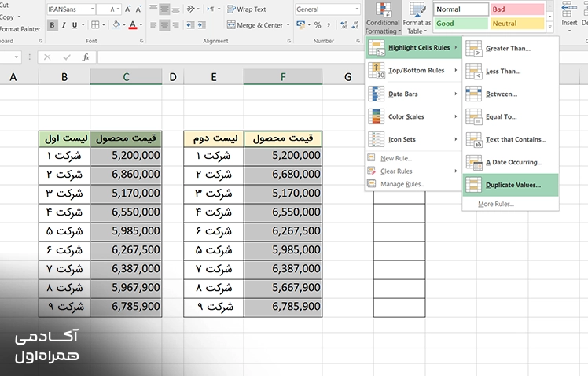Click the formula bar Cancel X icon

[x=47, y=57]
